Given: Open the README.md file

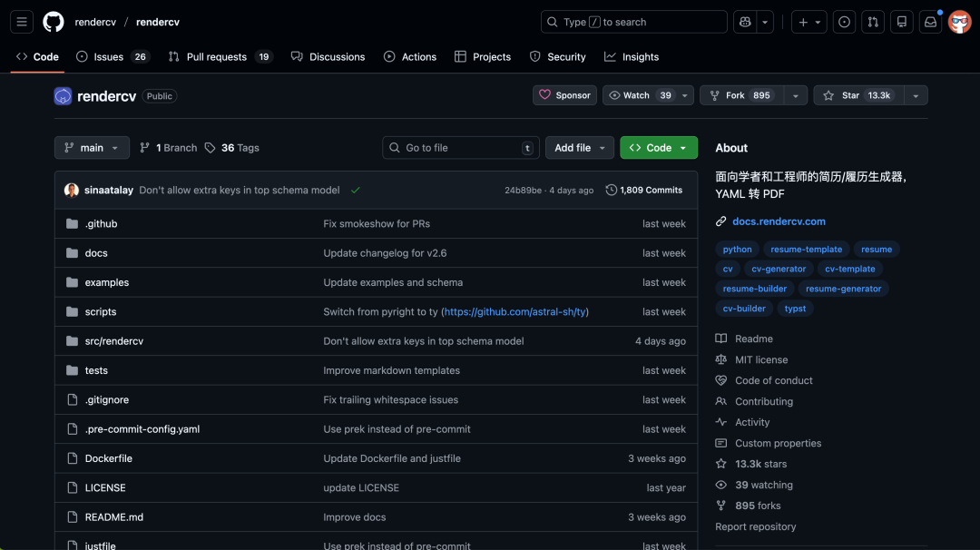Looking at the screenshot, I should pos(114,517).
